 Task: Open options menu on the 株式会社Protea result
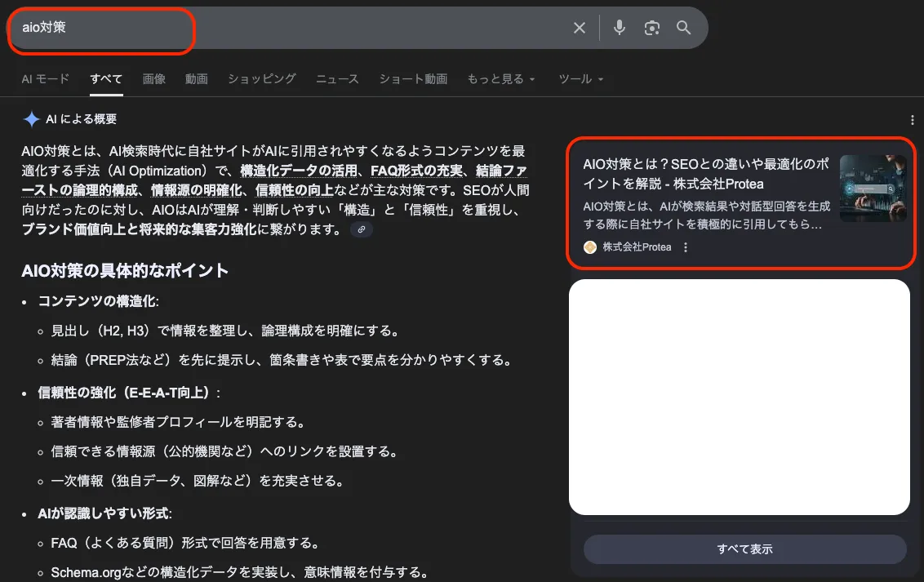[x=685, y=247]
